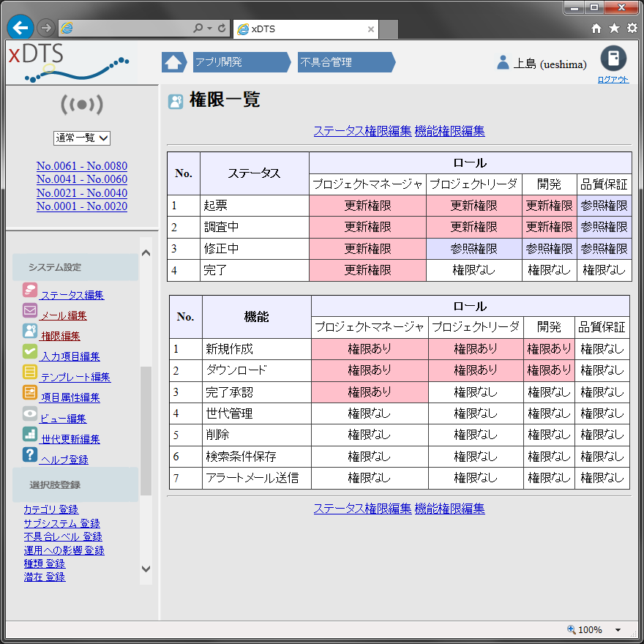This screenshot has height=644, width=644.
Task: Open bottom ステータス権限編集 link
Action: tap(363, 509)
